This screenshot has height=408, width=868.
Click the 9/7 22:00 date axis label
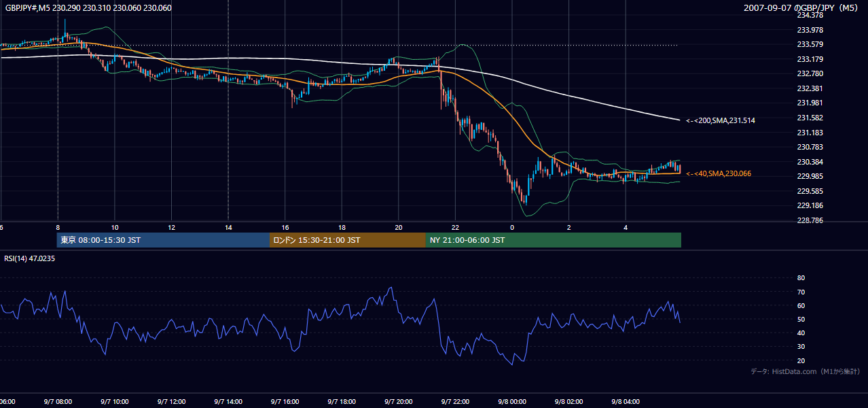tap(455, 402)
